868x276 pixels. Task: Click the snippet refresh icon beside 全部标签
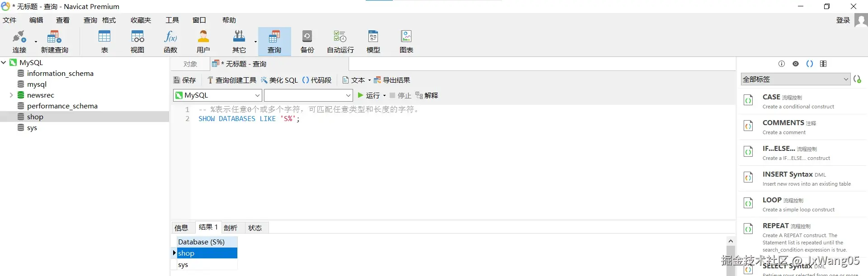(x=858, y=79)
